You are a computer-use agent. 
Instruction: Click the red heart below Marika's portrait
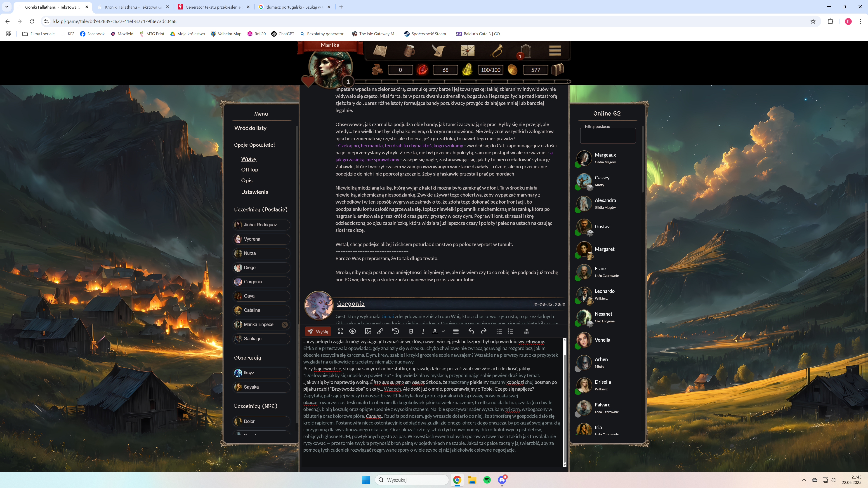(x=308, y=81)
